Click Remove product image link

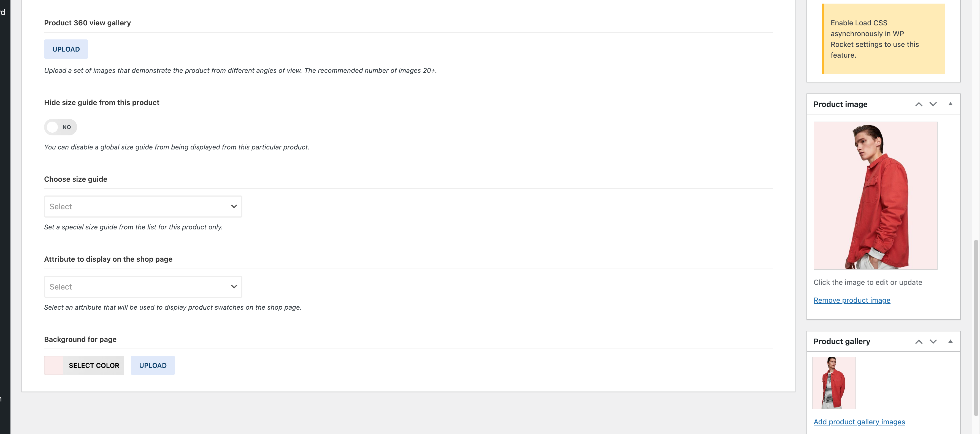coord(851,300)
